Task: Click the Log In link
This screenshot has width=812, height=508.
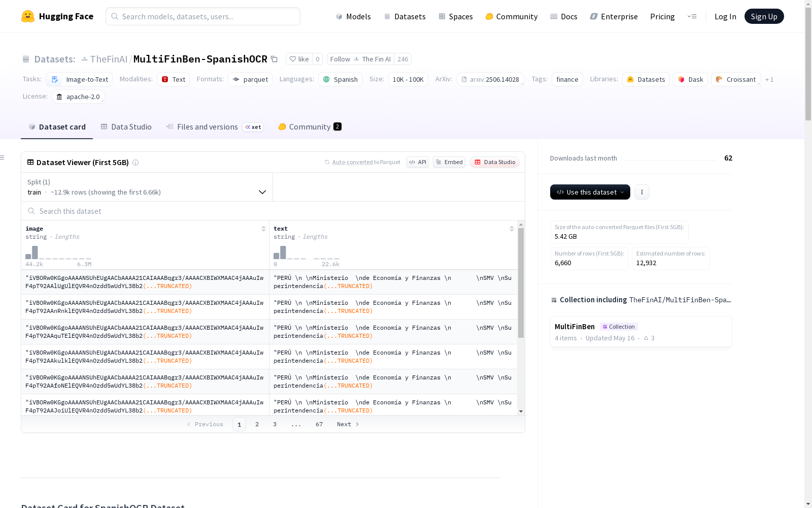Action: (725, 16)
